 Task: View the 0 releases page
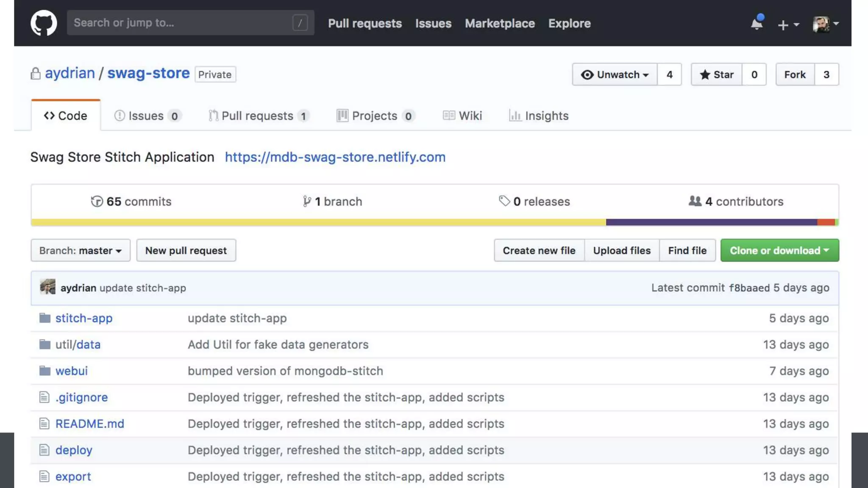534,202
